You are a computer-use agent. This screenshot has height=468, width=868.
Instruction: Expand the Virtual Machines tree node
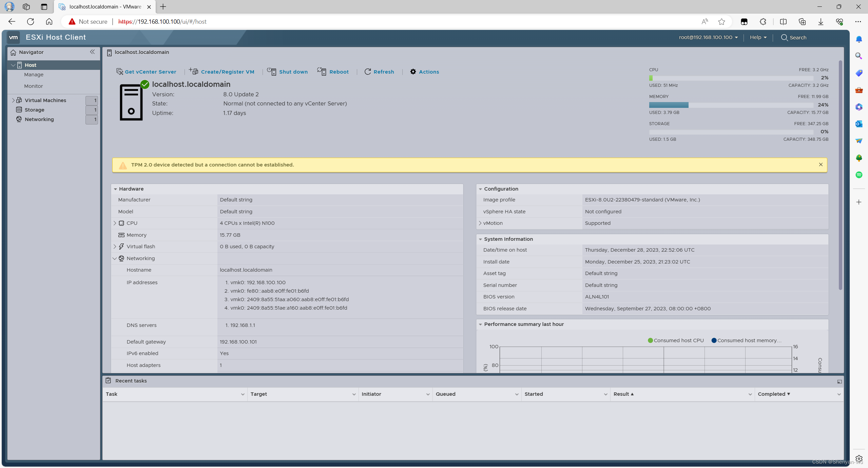pos(13,100)
